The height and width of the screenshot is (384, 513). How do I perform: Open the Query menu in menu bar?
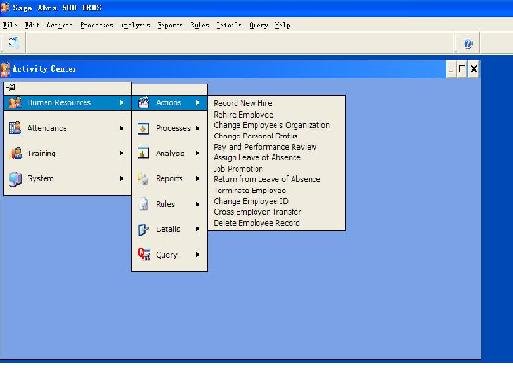coord(259,25)
